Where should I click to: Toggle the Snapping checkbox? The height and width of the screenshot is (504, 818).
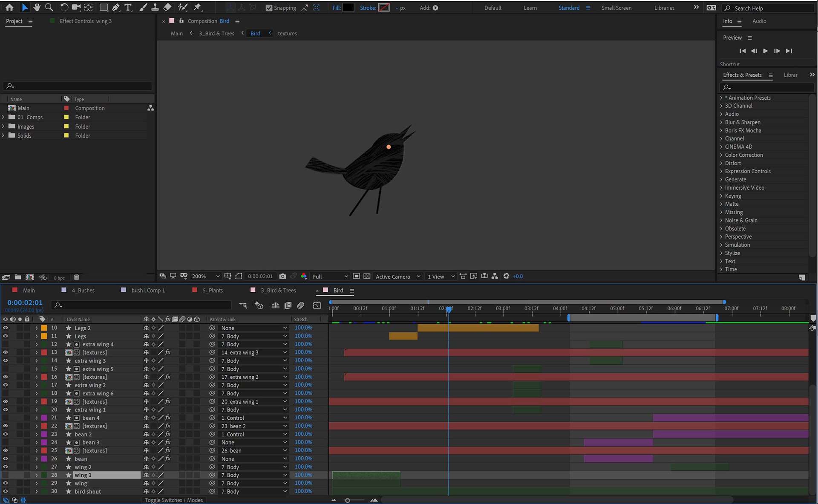269,8
